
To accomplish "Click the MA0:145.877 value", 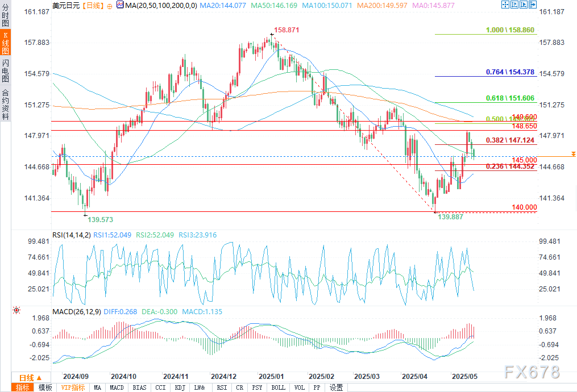I will click(x=434, y=6).
